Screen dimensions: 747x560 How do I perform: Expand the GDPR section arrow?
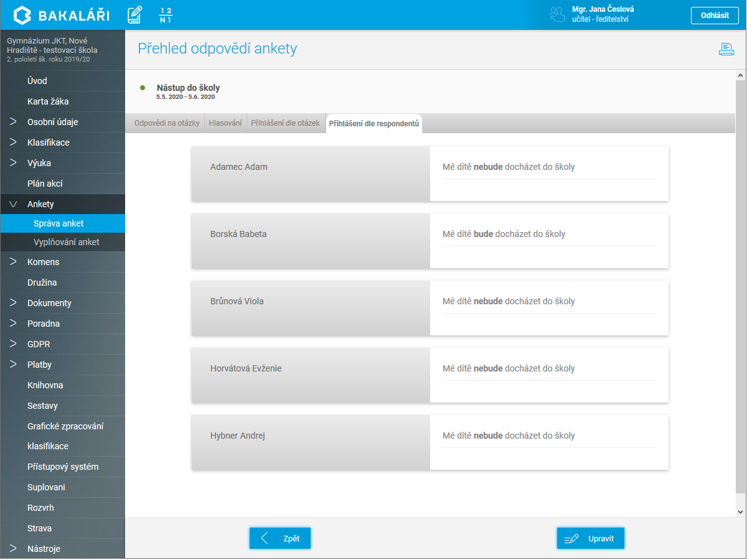point(13,344)
